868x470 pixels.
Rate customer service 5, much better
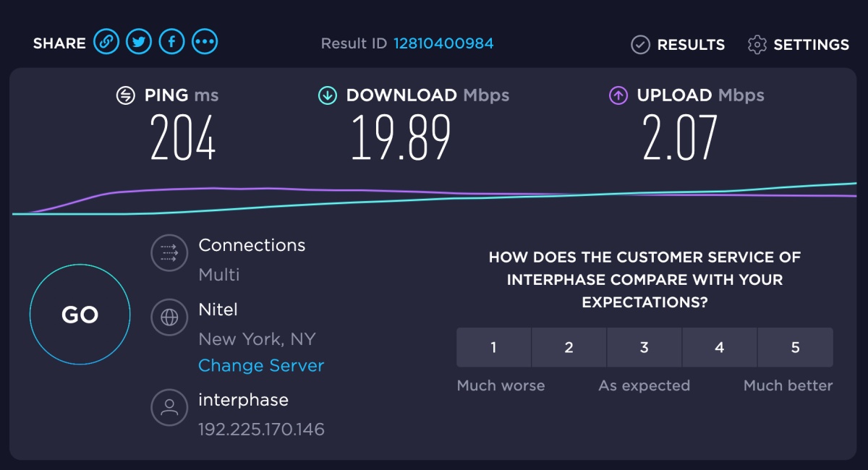795,348
